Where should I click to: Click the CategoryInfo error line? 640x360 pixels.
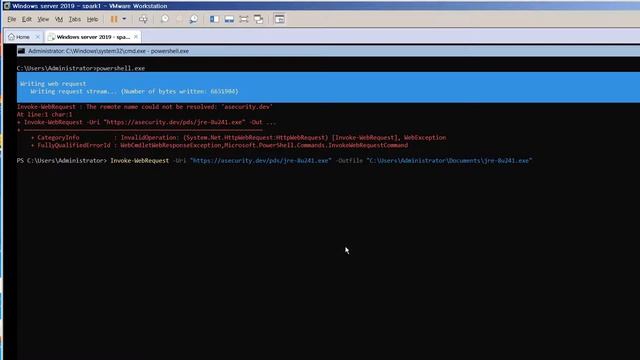pyautogui.click(x=238, y=138)
